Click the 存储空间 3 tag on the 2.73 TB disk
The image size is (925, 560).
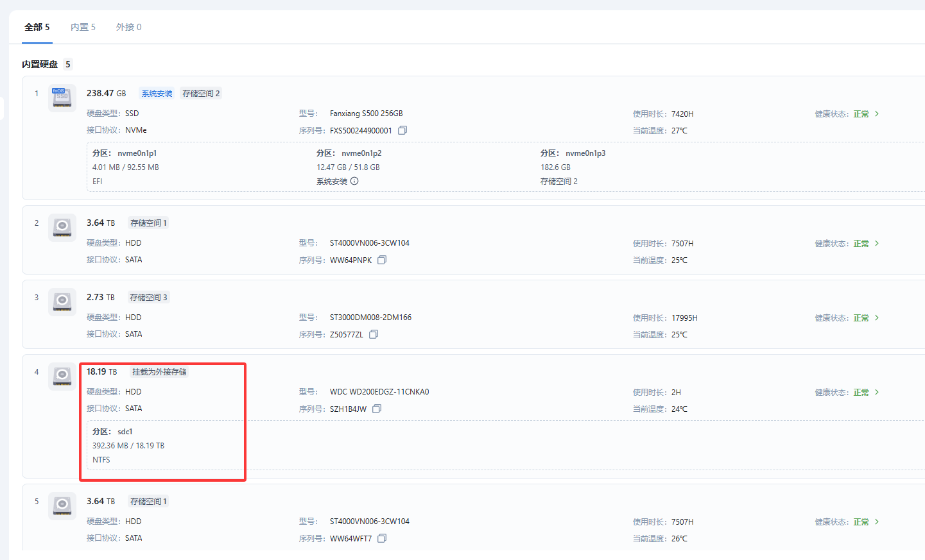point(148,298)
